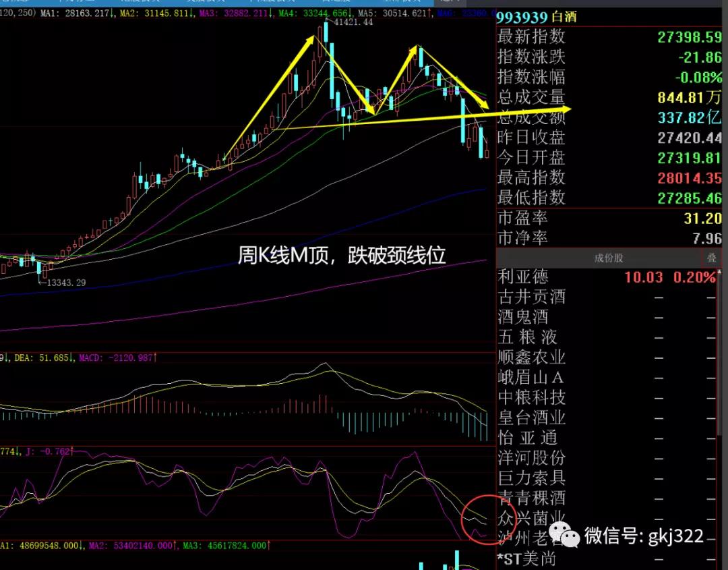Click the volume MA2: 53402140.000 label
The image size is (728, 570).
tap(133, 546)
